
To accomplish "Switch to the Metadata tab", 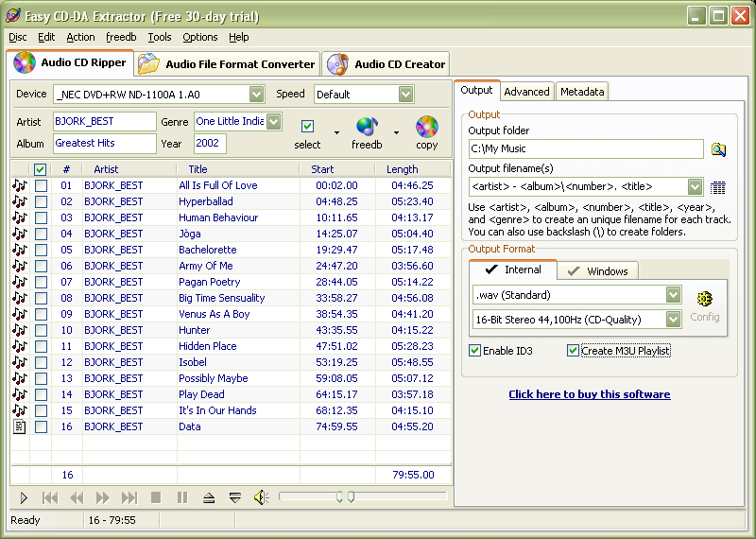I will pyautogui.click(x=581, y=92).
